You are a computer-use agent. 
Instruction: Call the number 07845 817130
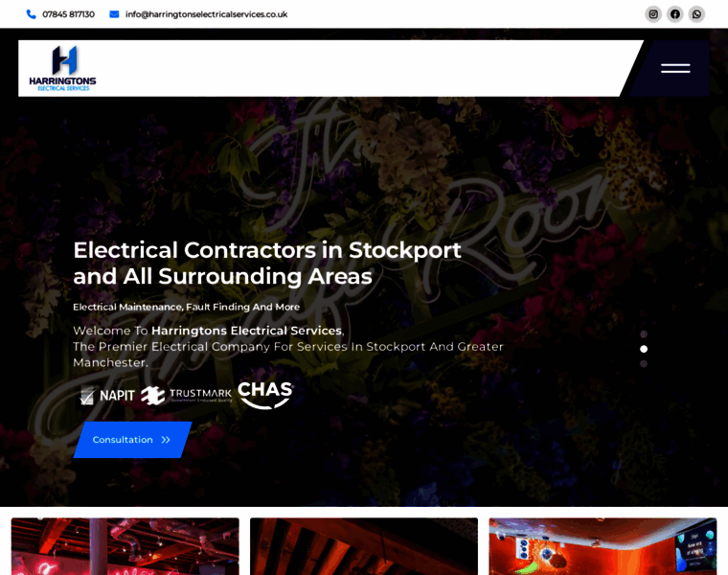click(68, 14)
